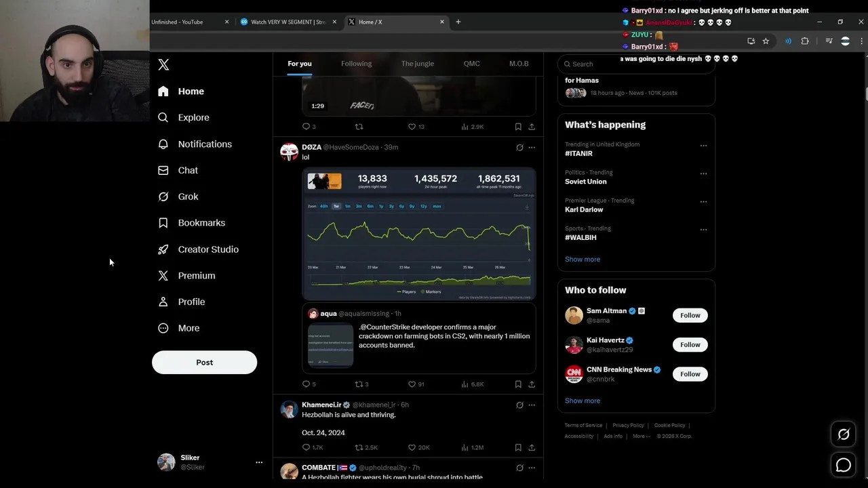Repost Khamenei.ir post with 2.5K reposts
Viewport: 868px width, 488px height.
coord(366,448)
